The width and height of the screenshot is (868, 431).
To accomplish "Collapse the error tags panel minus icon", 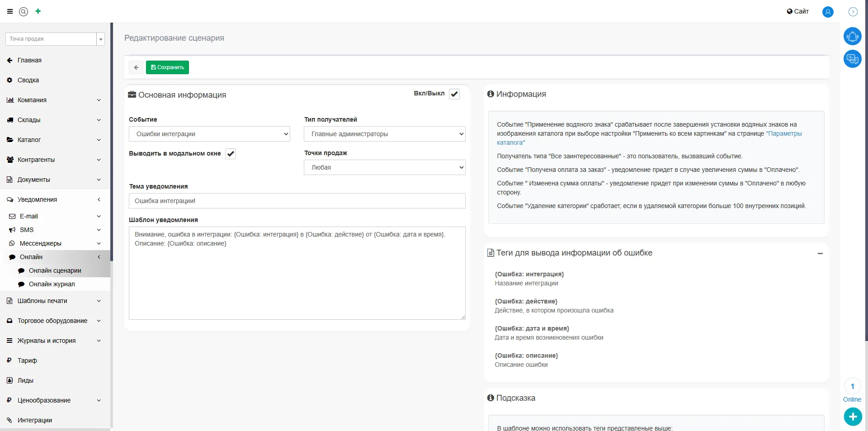I will pos(820,254).
